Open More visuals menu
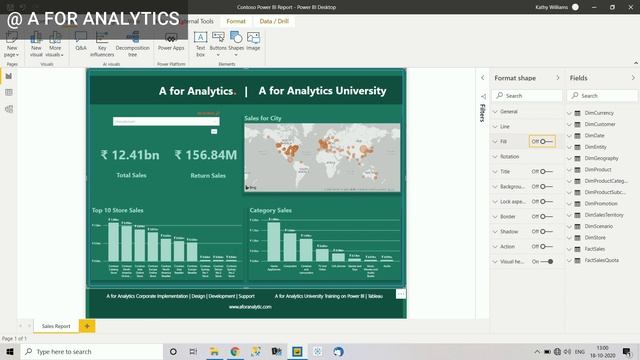 [x=54, y=44]
